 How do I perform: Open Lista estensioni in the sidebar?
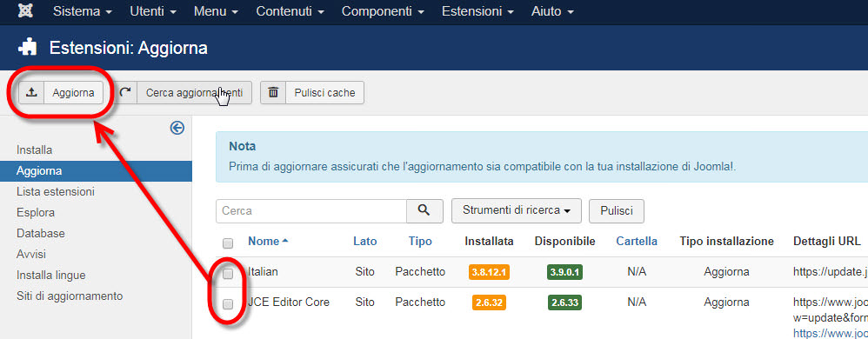tap(56, 192)
